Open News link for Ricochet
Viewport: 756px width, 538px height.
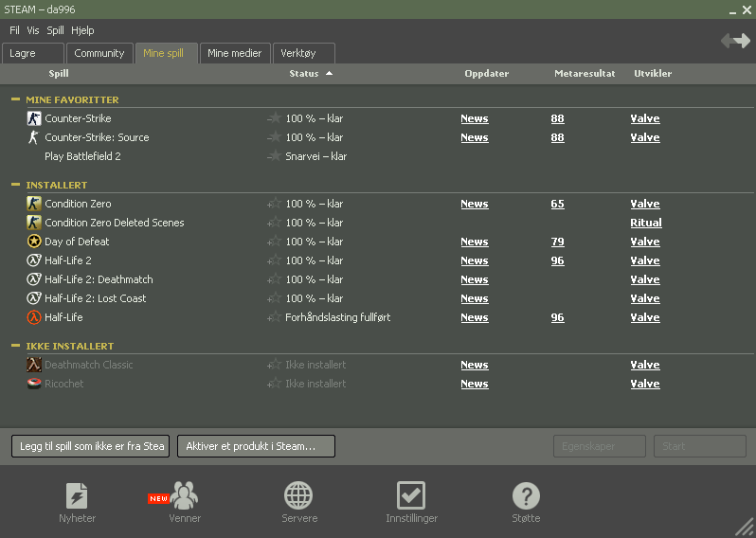(x=475, y=384)
